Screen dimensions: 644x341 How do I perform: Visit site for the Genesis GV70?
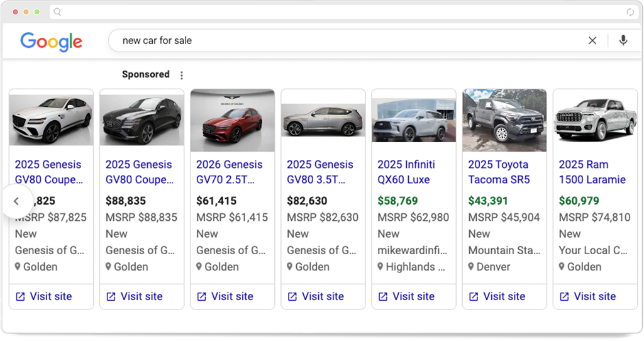(225, 296)
